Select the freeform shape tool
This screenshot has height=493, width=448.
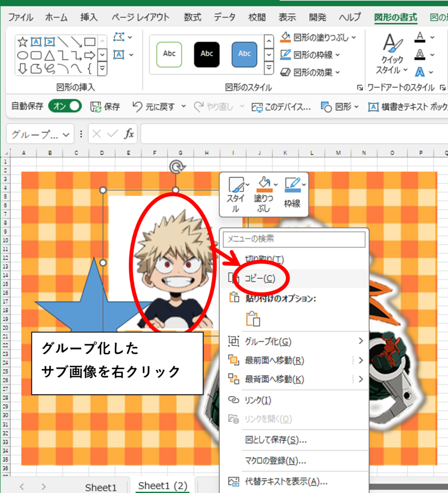[36, 68]
